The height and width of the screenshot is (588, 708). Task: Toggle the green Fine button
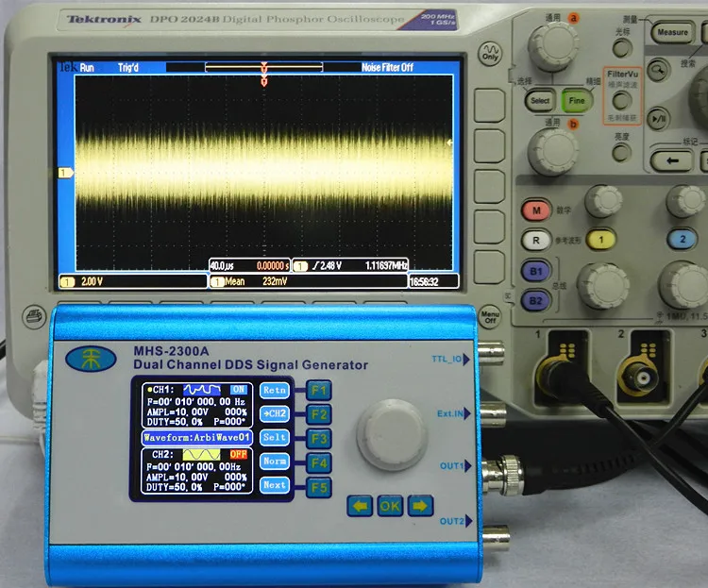coord(577,101)
